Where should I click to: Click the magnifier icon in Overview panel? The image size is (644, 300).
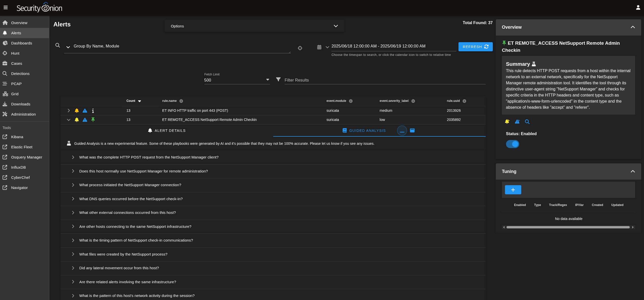(527, 122)
